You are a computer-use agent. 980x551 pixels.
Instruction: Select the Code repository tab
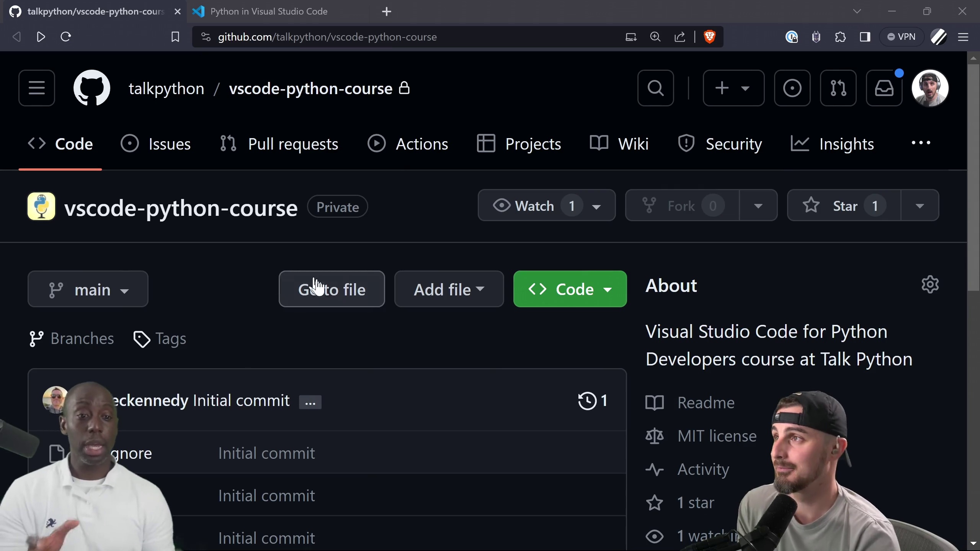60,144
